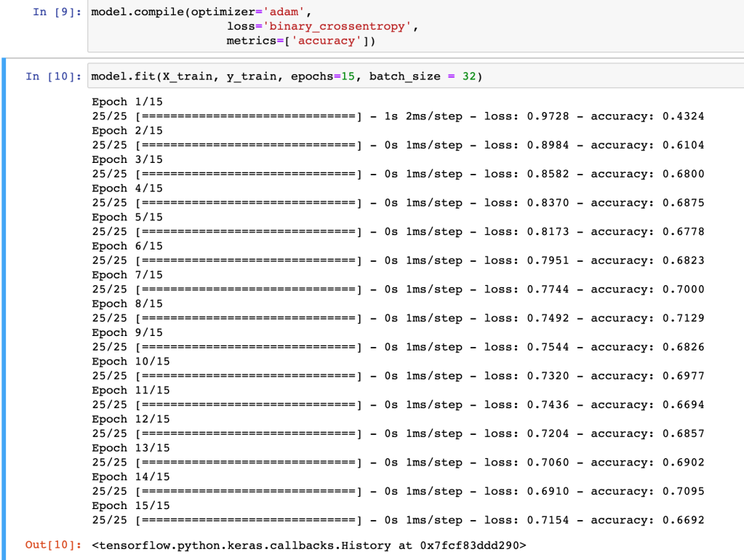
Task: Click the In [10] cell prompt
Action: pos(54,76)
